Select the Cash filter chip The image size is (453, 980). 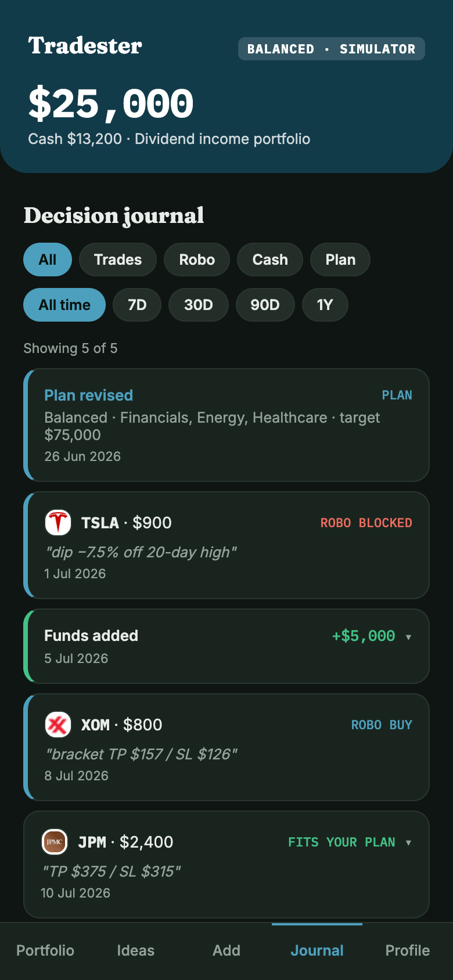point(270,260)
